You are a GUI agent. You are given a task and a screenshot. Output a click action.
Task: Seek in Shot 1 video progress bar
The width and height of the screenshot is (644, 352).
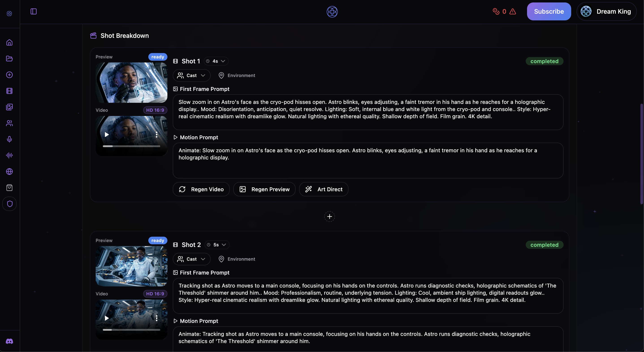pos(132,146)
